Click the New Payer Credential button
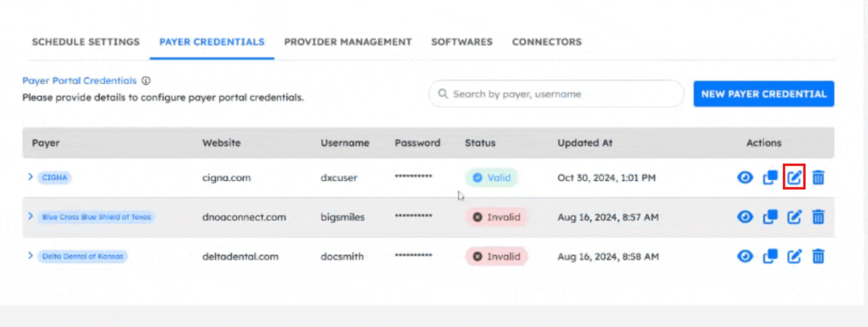 pos(764,94)
